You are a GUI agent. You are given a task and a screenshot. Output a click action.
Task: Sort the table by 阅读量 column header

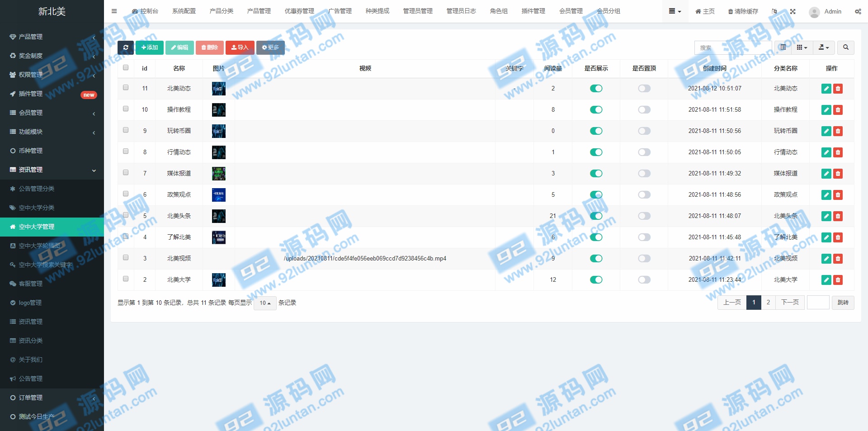pyautogui.click(x=553, y=69)
